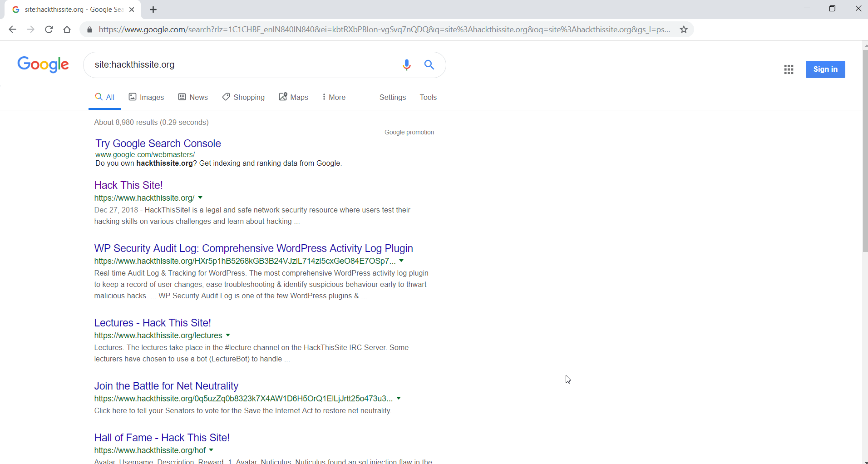Click the blue search magnifier button
Image resolution: width=868 pixels, height=464 pixels.
point(429,64)
